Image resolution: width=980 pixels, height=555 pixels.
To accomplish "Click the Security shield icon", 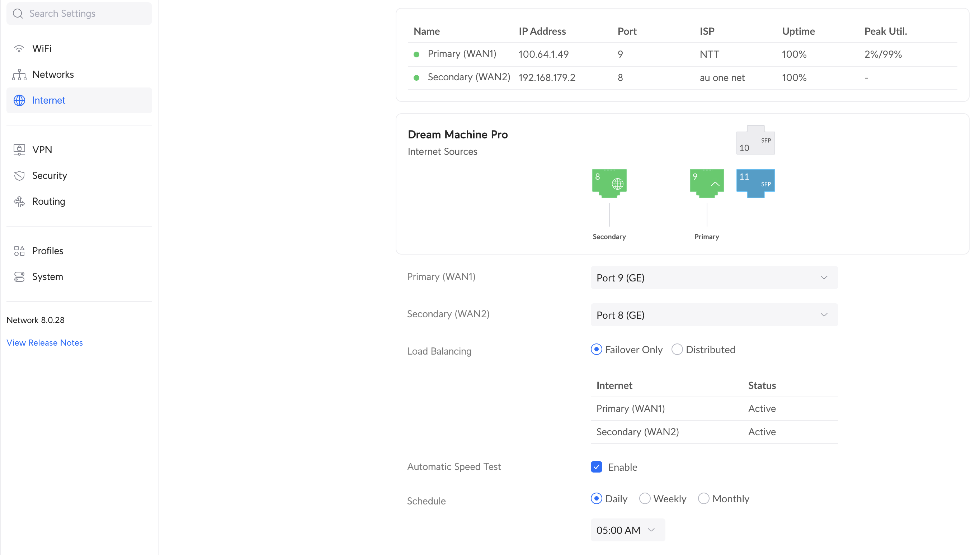I will tap(19, 175).
